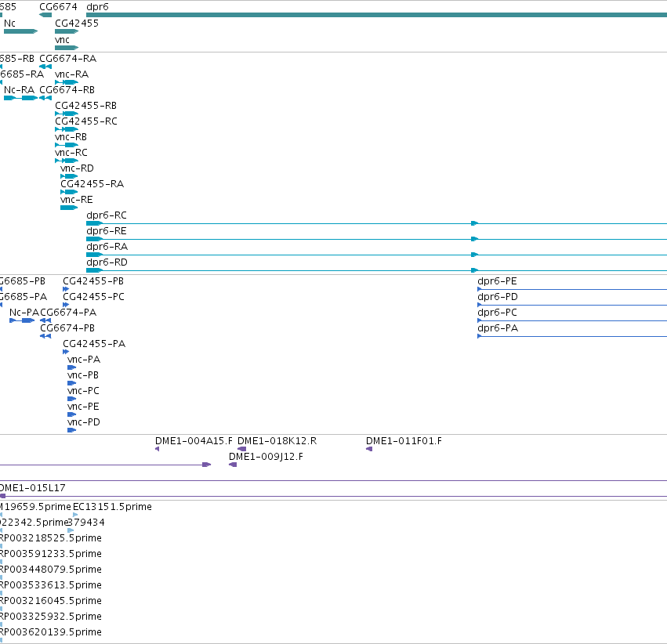Open the dpr6-PC protein label
This screenshot has width=667, height=644.
coord(497,313)
